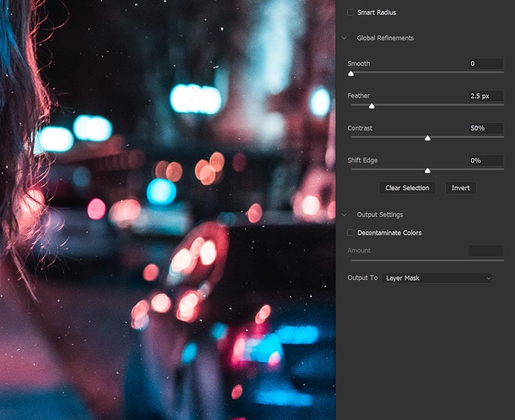Click the Decontaminate Amount value field
The image size is (515, 420).
485,251
